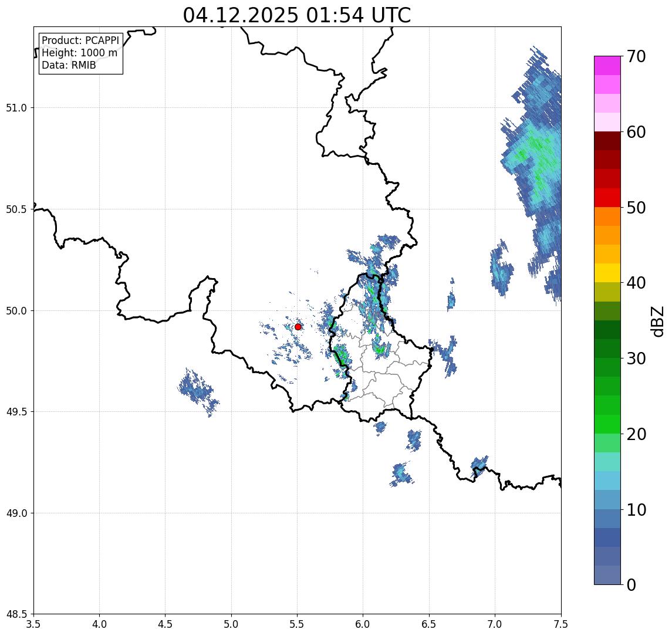Click the colorbar tick label 60
Viewport: 672px width, 636px height.
click(x=636, y=133)
